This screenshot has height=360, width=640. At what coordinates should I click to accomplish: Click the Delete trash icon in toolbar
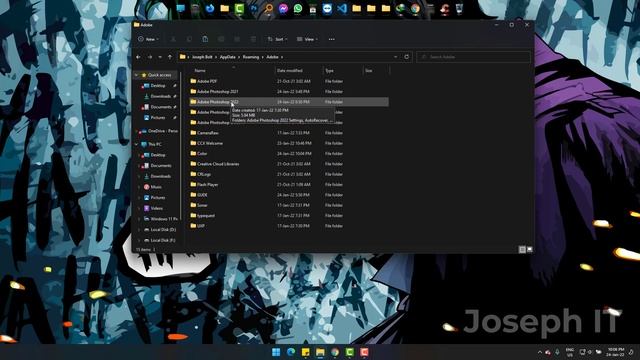click(253, 39)
